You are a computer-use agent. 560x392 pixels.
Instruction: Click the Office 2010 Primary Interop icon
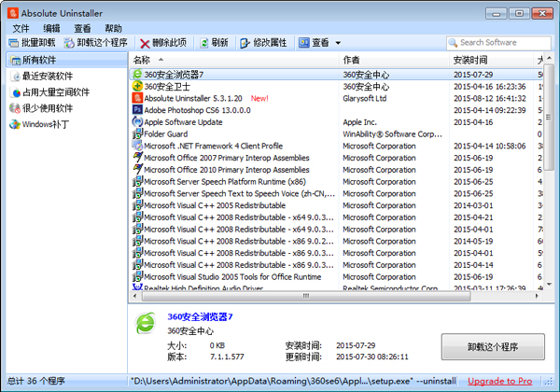(137, 169)
